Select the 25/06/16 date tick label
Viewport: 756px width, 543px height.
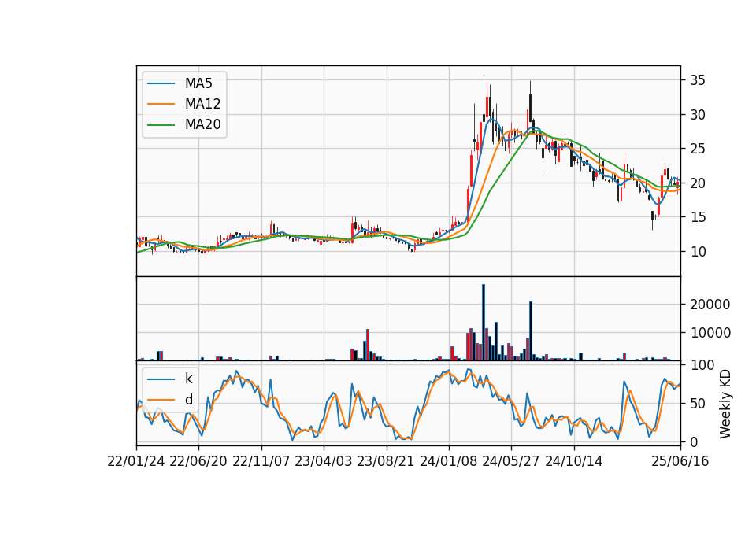point(680,461)
